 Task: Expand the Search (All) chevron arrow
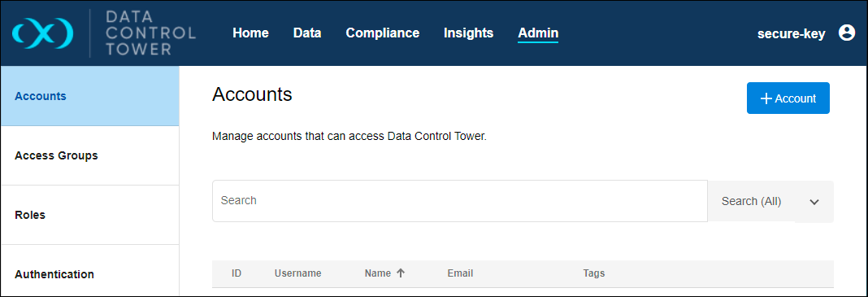point(814,202)
